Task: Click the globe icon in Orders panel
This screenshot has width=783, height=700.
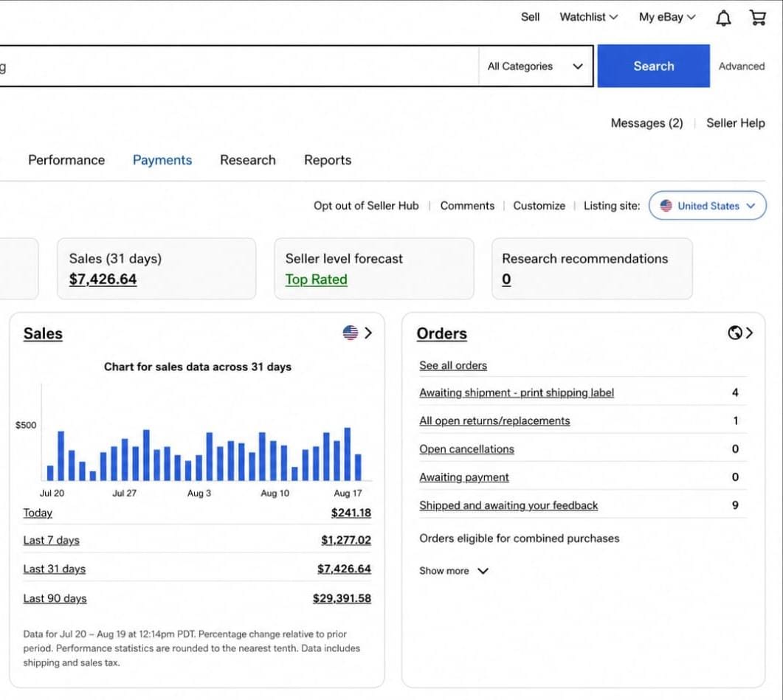Action: tap(734, 333)
